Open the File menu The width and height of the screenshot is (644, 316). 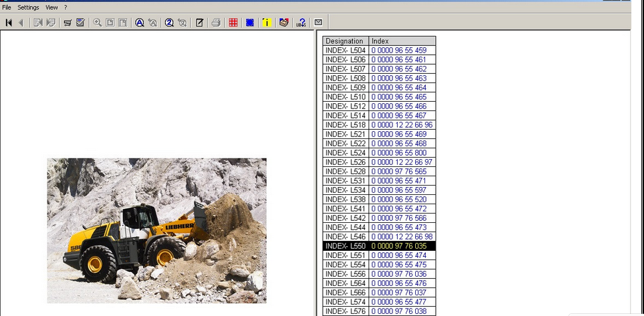[7, 7]
